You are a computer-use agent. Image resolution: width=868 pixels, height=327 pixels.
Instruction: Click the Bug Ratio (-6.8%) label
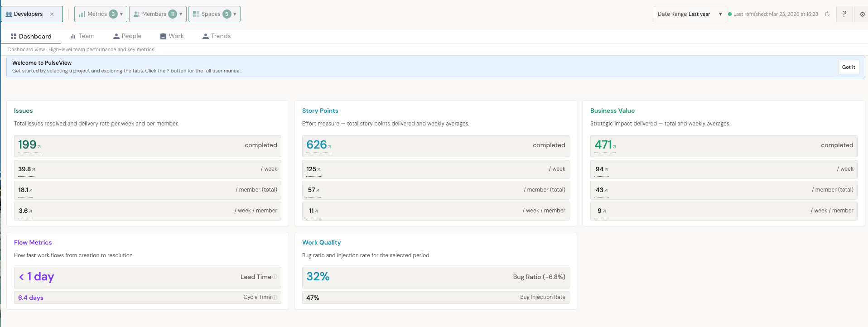click(539, 277)
